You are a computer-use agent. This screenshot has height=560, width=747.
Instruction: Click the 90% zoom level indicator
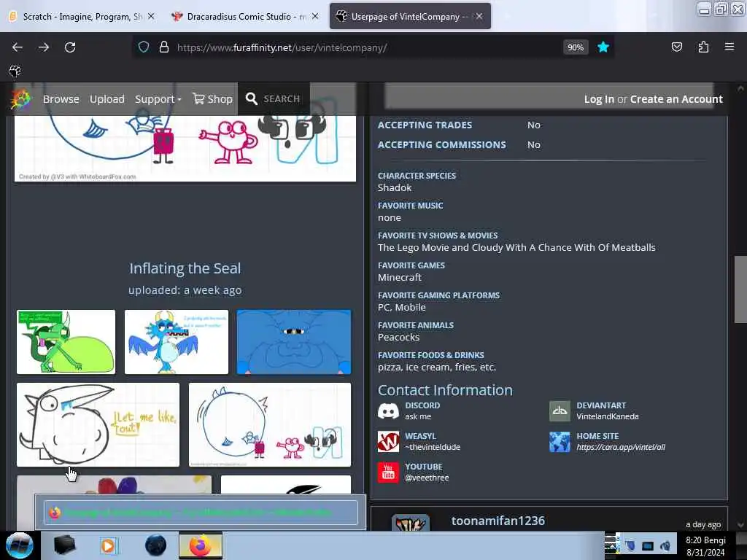(x=576, y=47)
